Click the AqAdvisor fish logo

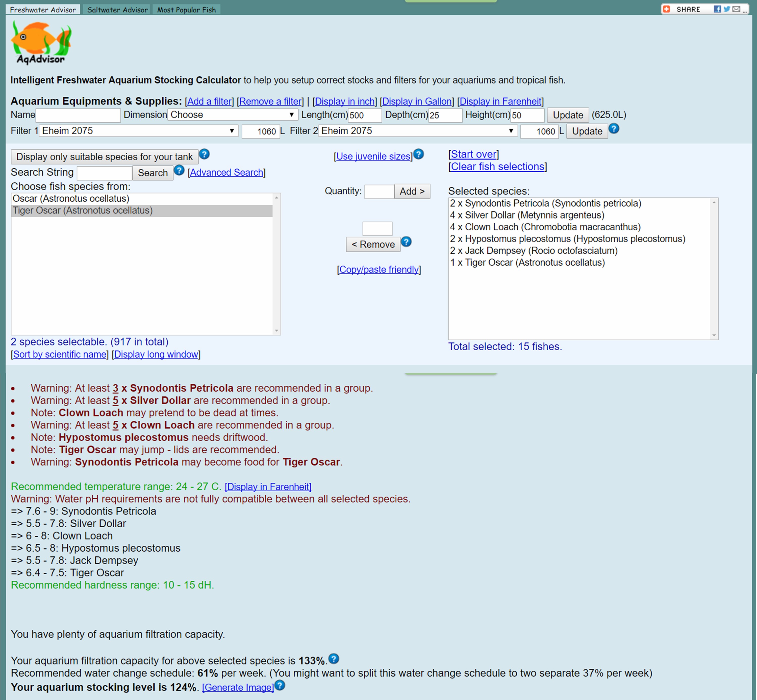[x=41, y=42]
